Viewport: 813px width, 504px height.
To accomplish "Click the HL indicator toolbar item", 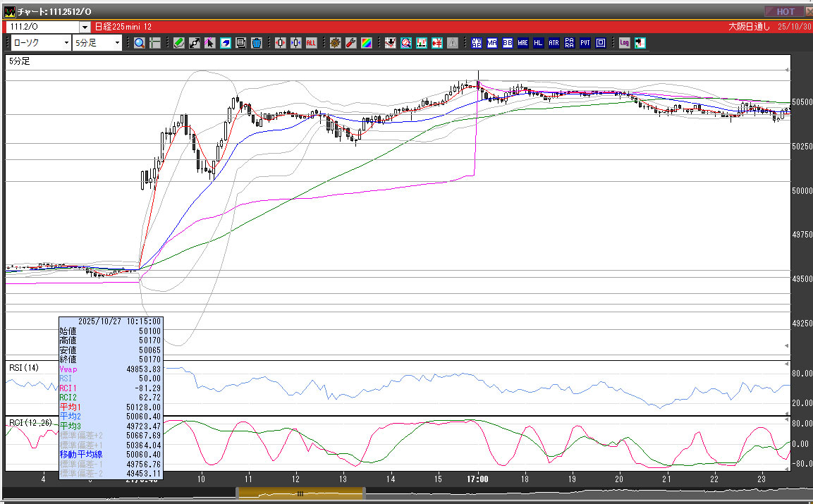I will 539,43.
